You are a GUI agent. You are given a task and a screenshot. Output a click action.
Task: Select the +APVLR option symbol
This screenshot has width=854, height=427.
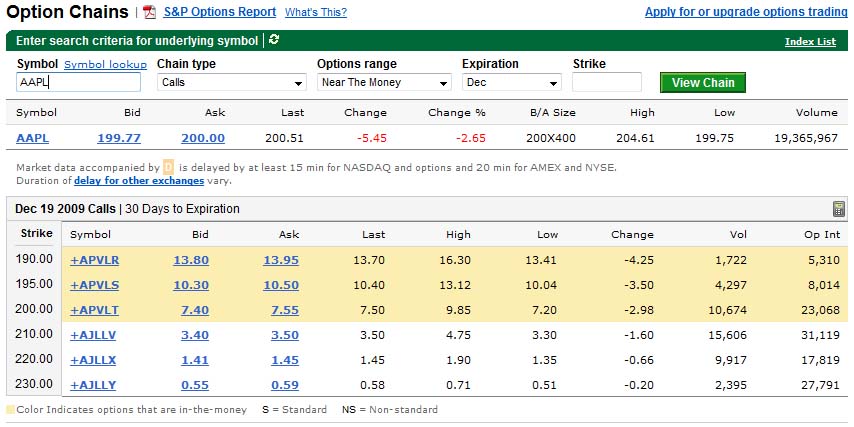pos(95,260)
